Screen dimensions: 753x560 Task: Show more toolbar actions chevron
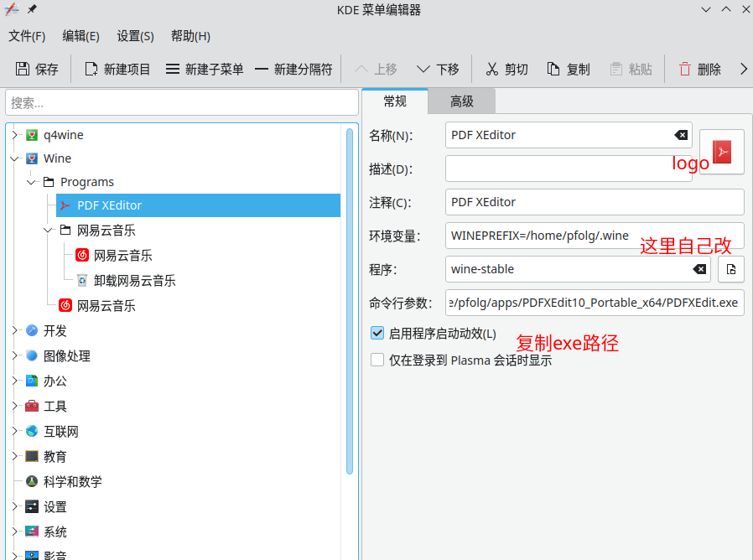pyautogui.click(x=743, y=70)
